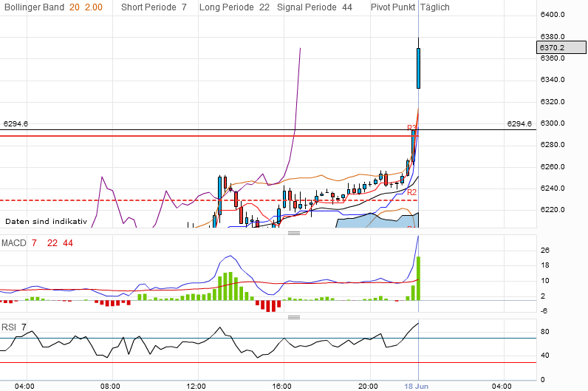Click the Bollinger Band deviation value 2.00

point(93,7)
